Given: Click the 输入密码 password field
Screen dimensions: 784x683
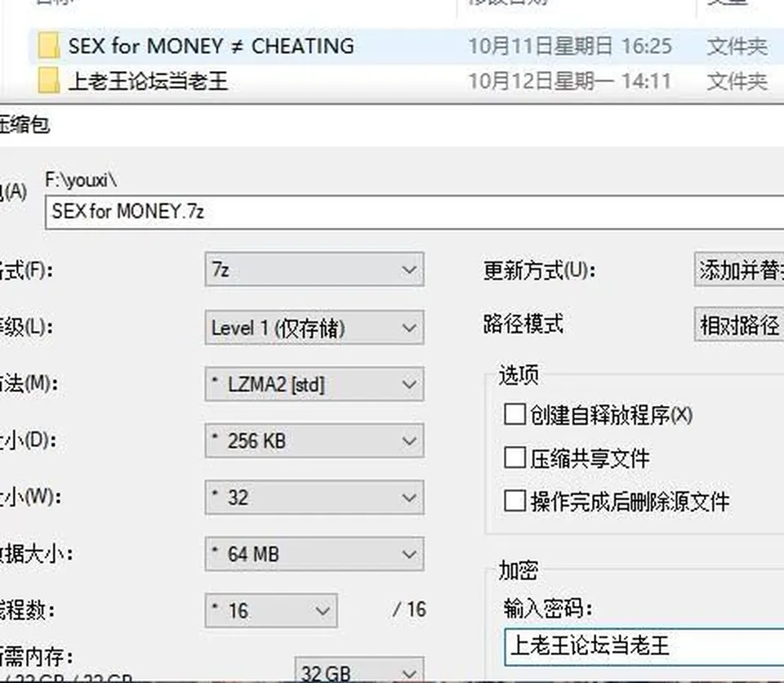Looking at the screenshot, I should [644, 648].
